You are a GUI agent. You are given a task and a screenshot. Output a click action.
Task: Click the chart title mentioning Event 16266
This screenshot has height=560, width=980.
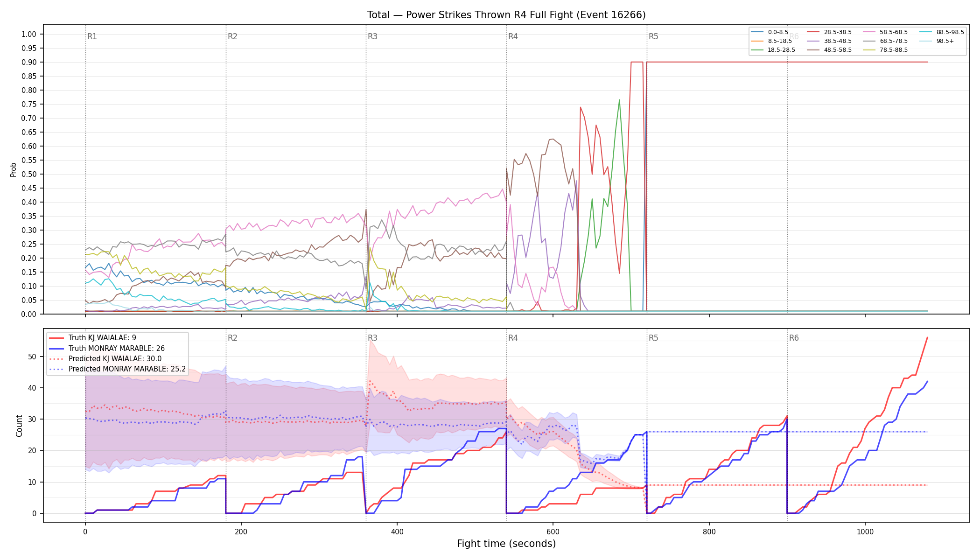506,15
